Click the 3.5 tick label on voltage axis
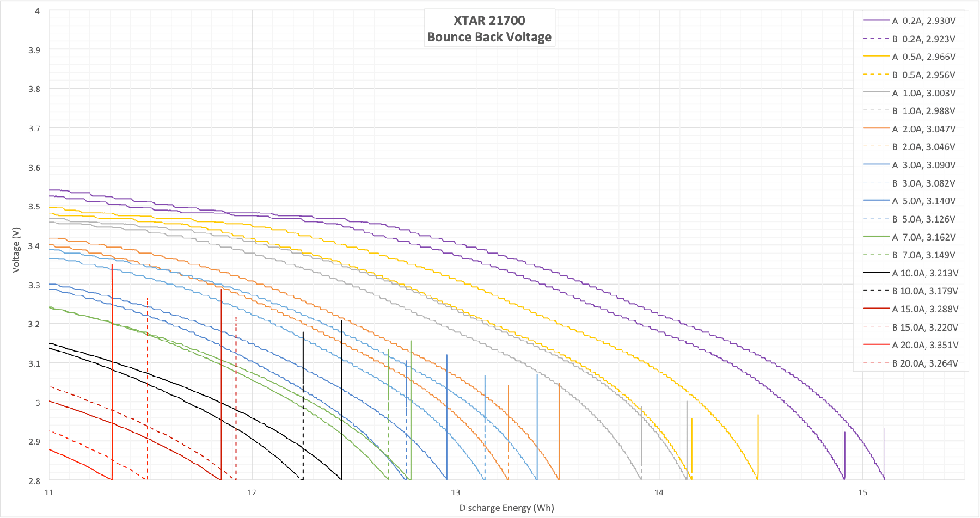The image size is (980, 518). (34, 207)
